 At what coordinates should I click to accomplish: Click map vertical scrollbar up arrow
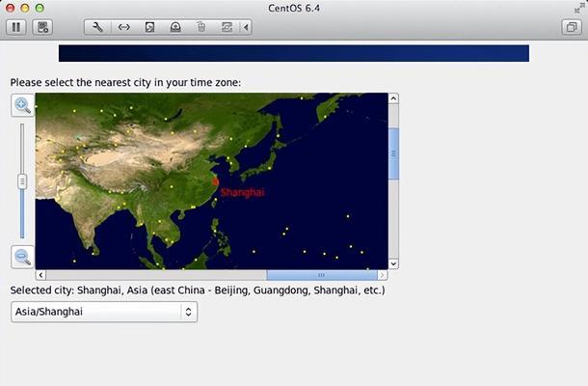click(x=393, y=98)
